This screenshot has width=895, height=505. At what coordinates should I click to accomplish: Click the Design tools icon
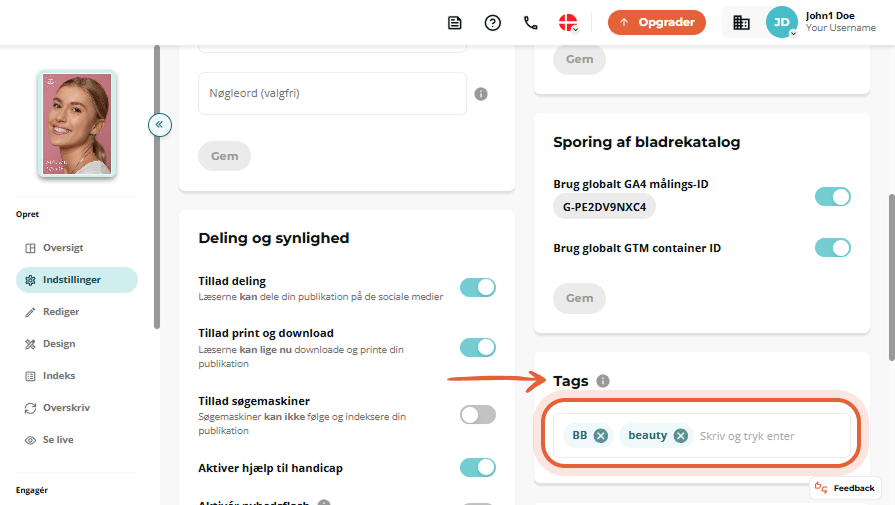point(30,344)
